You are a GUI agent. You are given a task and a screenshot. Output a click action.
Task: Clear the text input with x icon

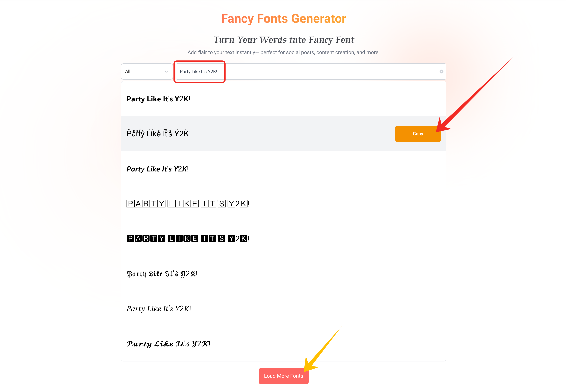click(441, 72)
